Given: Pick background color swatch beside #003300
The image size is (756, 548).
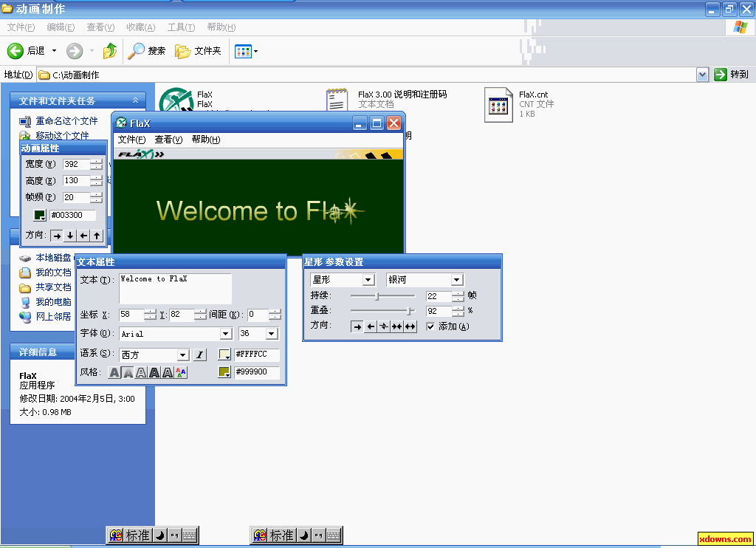Looking at the screenshot, I should tap(40, 215).
